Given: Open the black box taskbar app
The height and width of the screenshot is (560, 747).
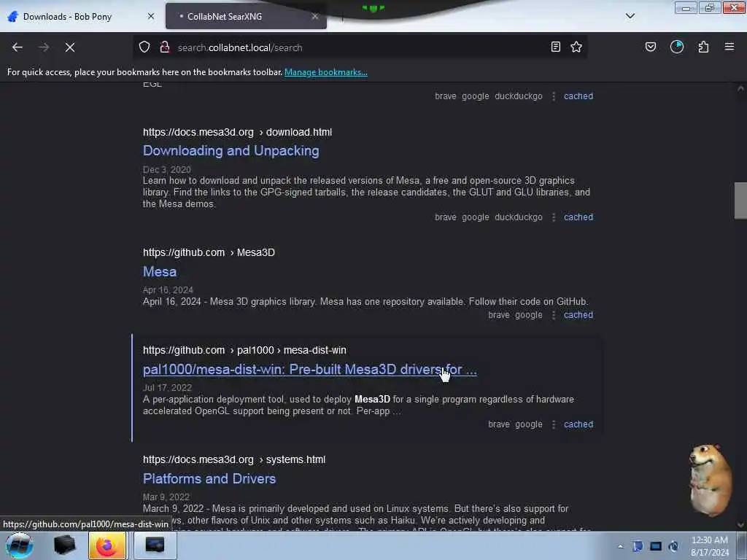Looking at the screenshot, I should coord(64,545).
